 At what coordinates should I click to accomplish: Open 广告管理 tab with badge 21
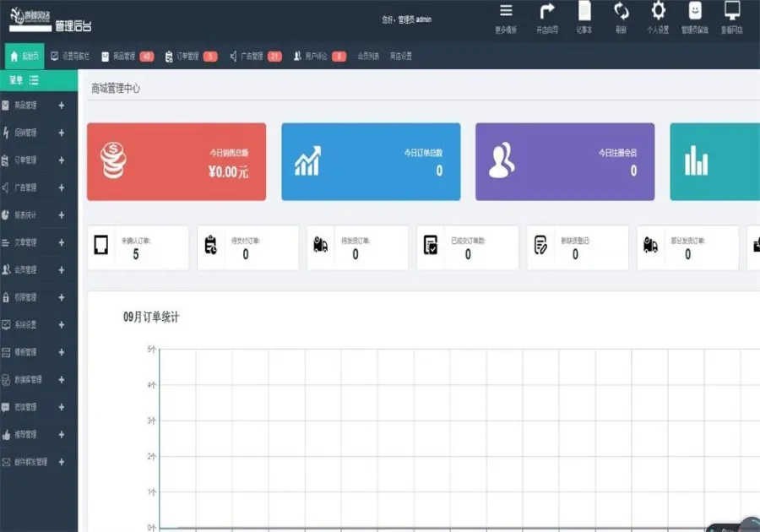pyautogui.click(x=255, y=57)
